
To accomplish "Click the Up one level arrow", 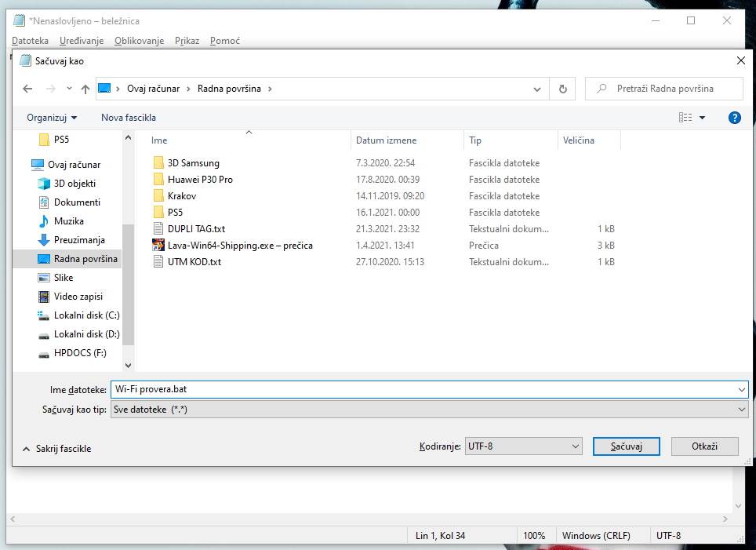I will click(85, 89).
